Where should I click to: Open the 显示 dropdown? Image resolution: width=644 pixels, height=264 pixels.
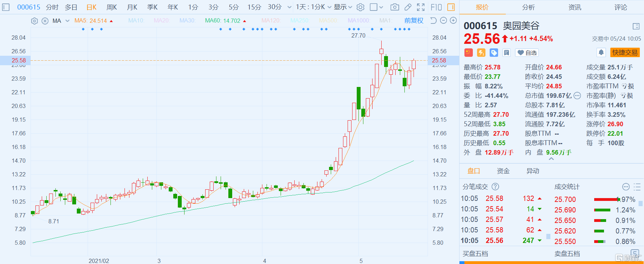coord(343,7)
